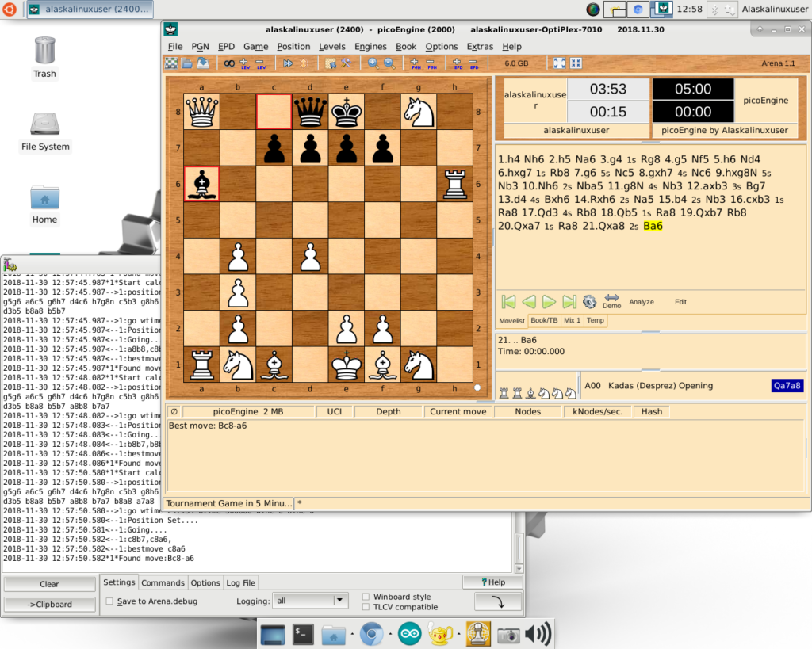Click the new game chessboard toolbar icon

pos(171,63)
